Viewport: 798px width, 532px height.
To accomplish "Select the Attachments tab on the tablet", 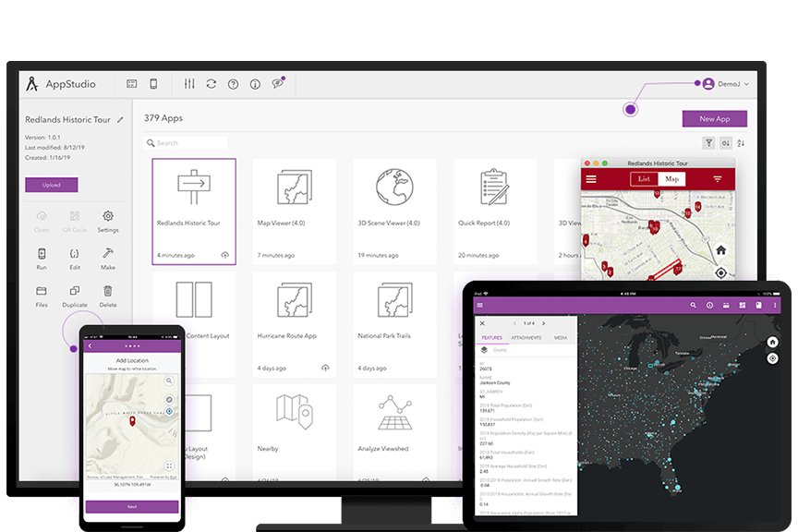I will tap(526, 338).
